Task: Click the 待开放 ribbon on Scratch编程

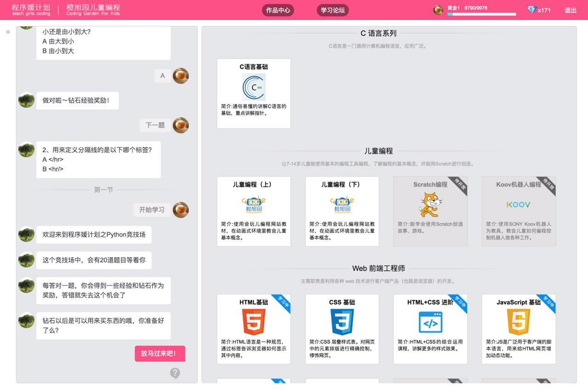Action: pos(458,186)
